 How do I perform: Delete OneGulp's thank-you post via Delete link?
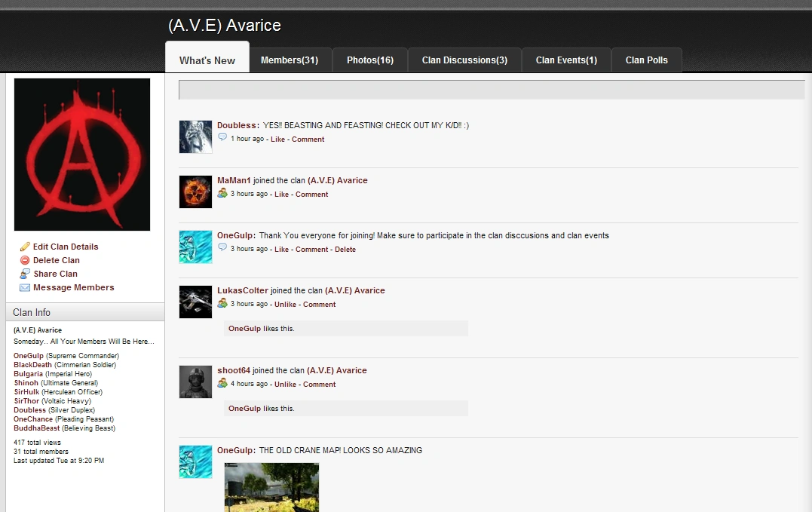[345, 249]
